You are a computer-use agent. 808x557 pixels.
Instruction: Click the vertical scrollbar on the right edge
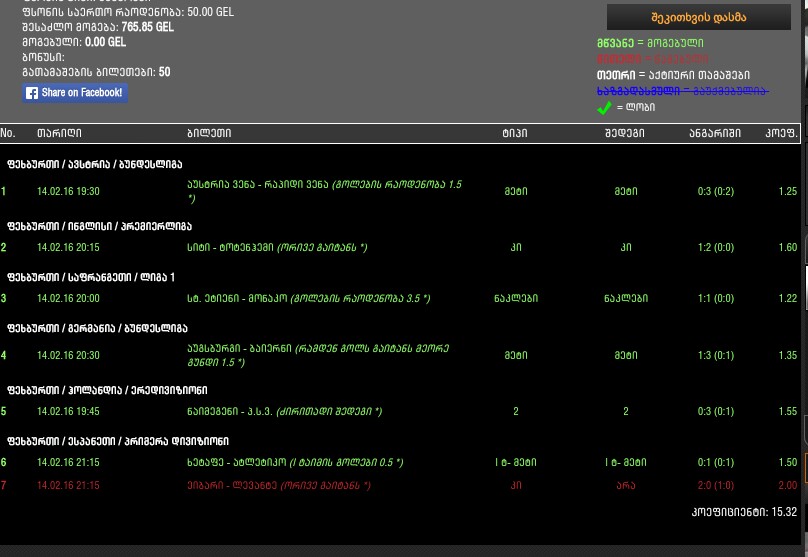tap(804, 250)
